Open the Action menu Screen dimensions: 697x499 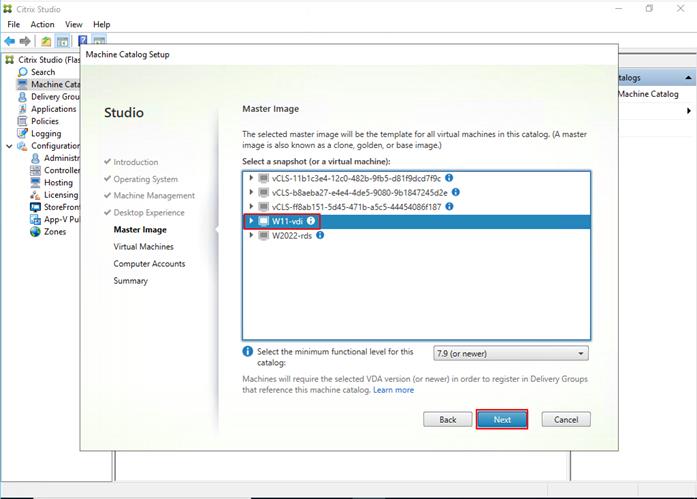42,24
